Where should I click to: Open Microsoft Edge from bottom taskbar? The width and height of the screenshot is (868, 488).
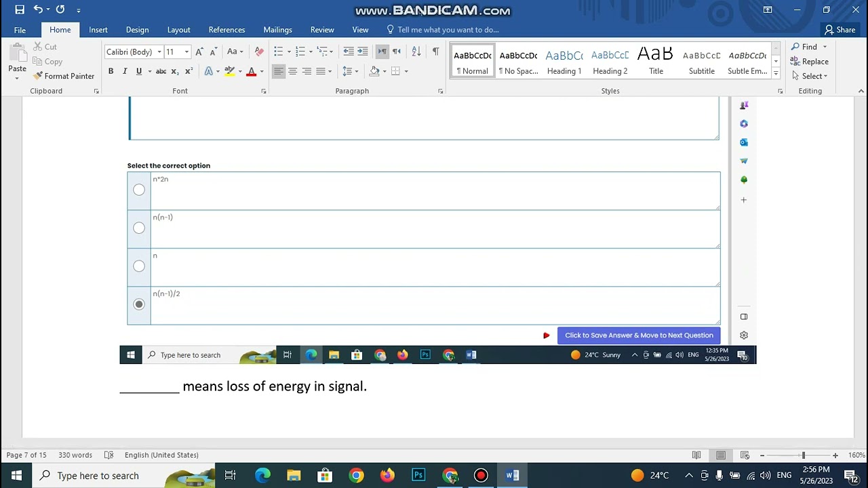pyautogui.click(x=262, y=476)
